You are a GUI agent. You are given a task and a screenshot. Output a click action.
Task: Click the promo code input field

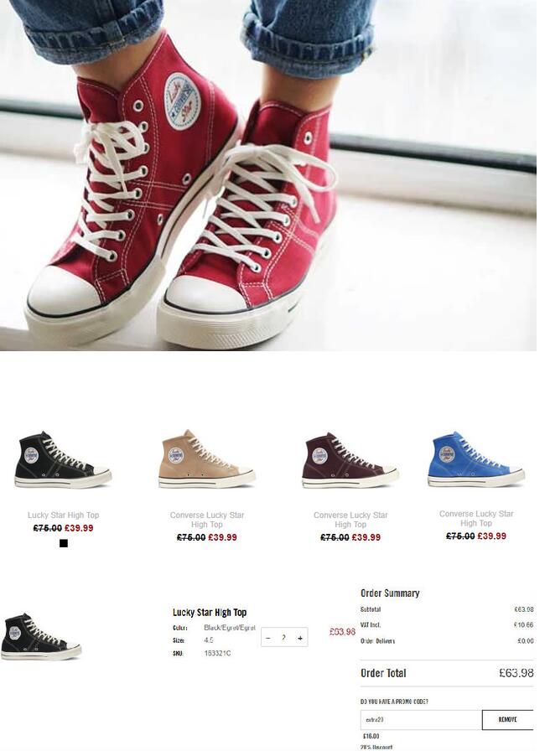point(421,719)
